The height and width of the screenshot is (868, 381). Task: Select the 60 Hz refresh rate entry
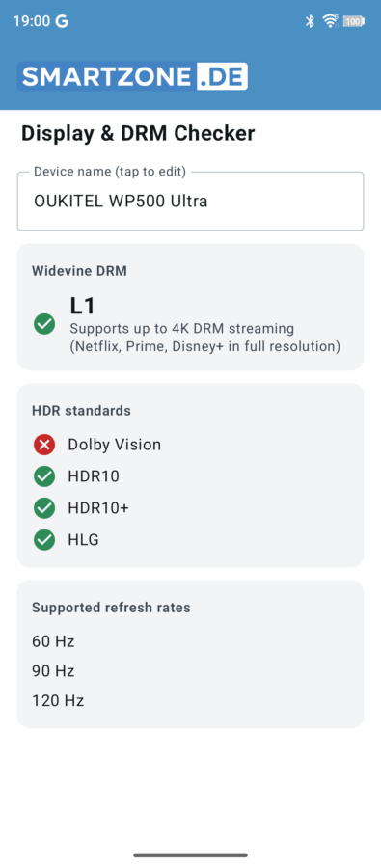(x=53, y=641)
